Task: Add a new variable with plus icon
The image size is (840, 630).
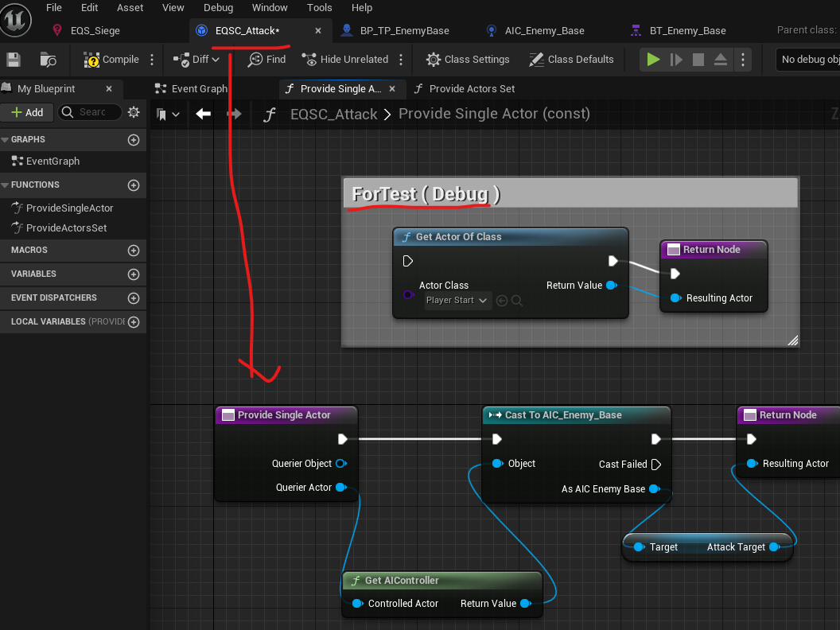Action: 134,274
